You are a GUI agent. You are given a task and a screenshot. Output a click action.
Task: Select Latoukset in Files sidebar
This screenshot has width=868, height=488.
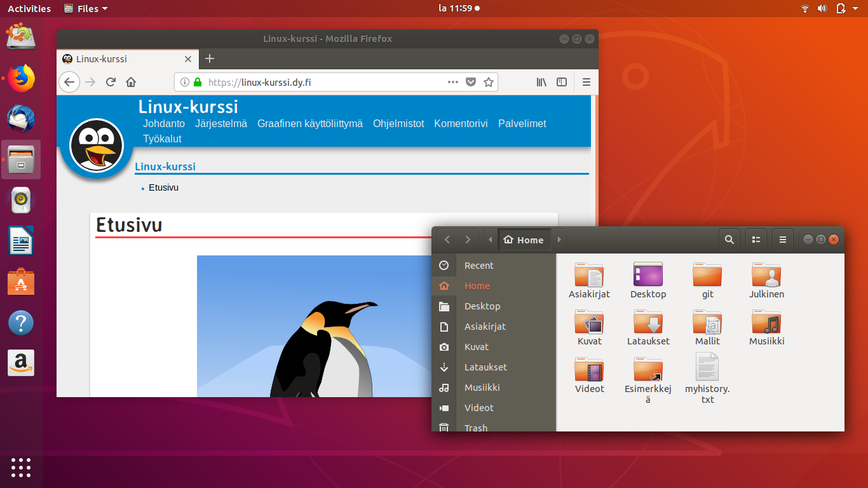click(485, 367)
